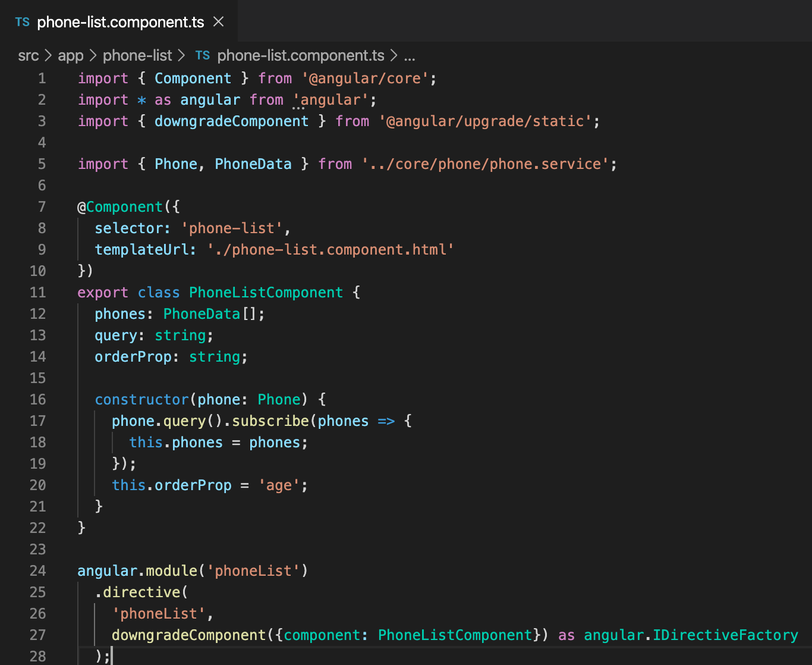
Task: Click the './phone-list.component.html' string
Action: pos(331,250)
